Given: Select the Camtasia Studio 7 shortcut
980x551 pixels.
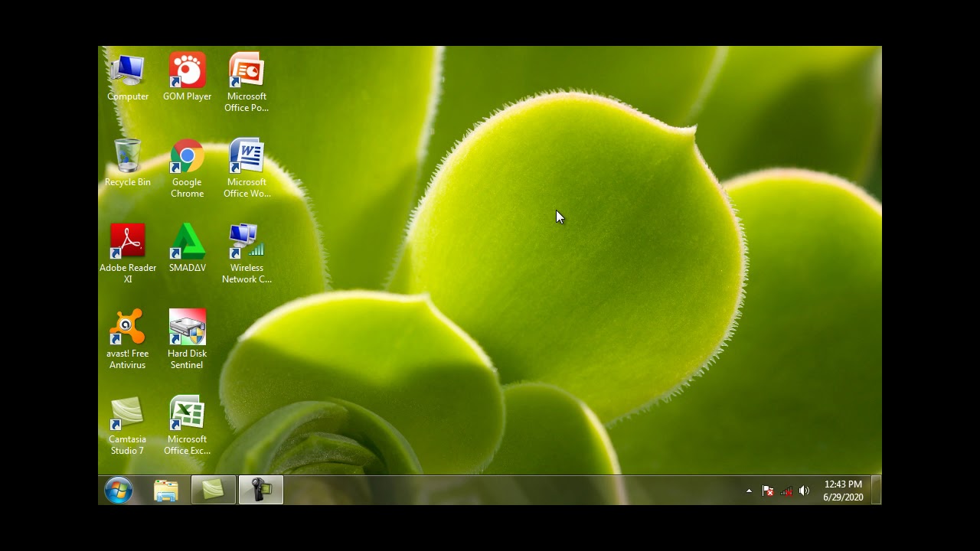Looking at the screenshot, I should 127,425.
